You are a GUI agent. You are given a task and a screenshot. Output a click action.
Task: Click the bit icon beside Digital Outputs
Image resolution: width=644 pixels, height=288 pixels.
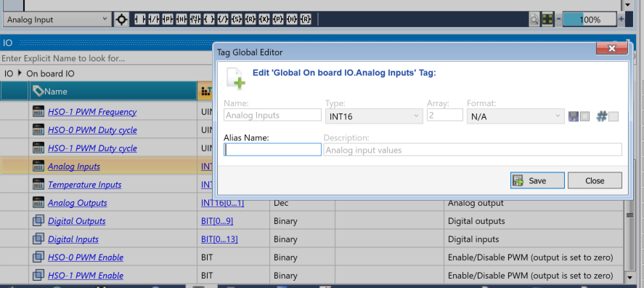[38, 220]
